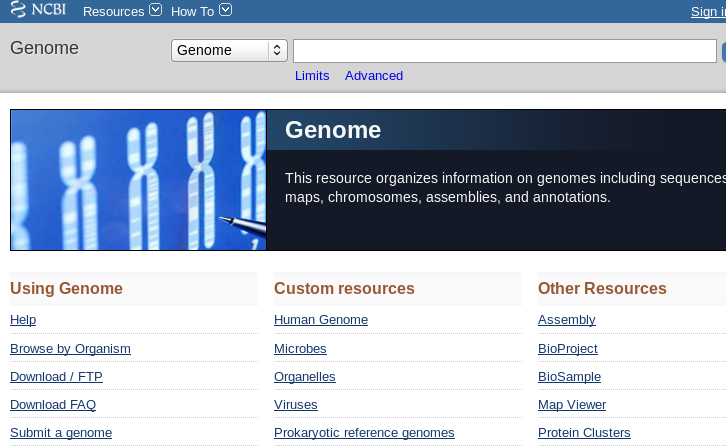Open the Limits search link
The height and width of the screenshot is (447, 726).
[312, 76]
